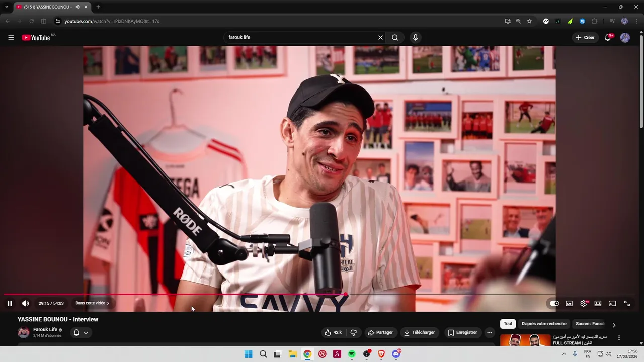Show hidden system tray icons
Viewport: 644px width, 362px height.
564,354
